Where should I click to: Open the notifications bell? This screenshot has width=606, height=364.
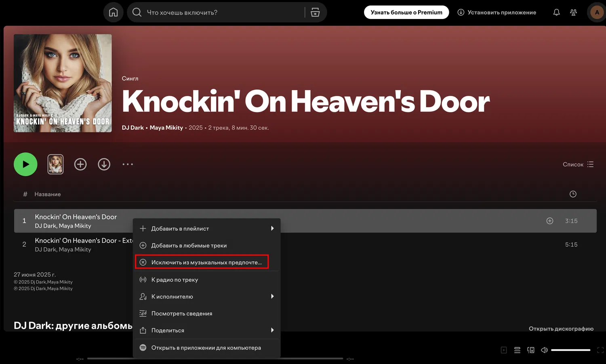556,13
